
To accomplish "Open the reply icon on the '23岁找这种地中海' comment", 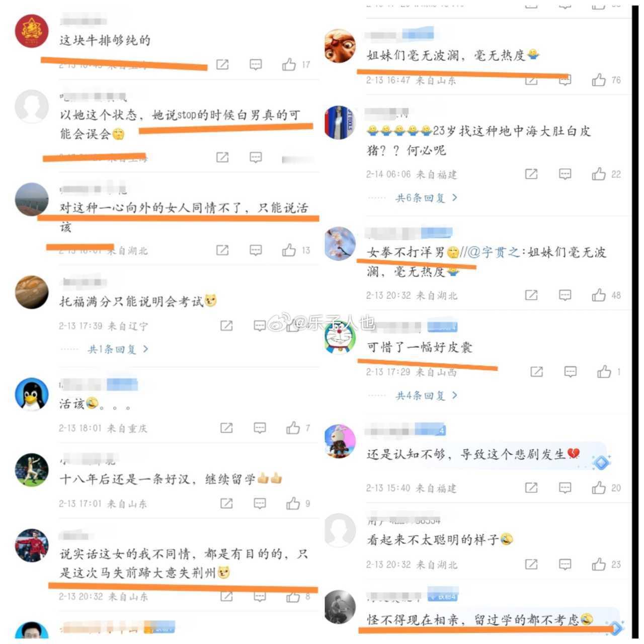I will (x=565, y=174).
